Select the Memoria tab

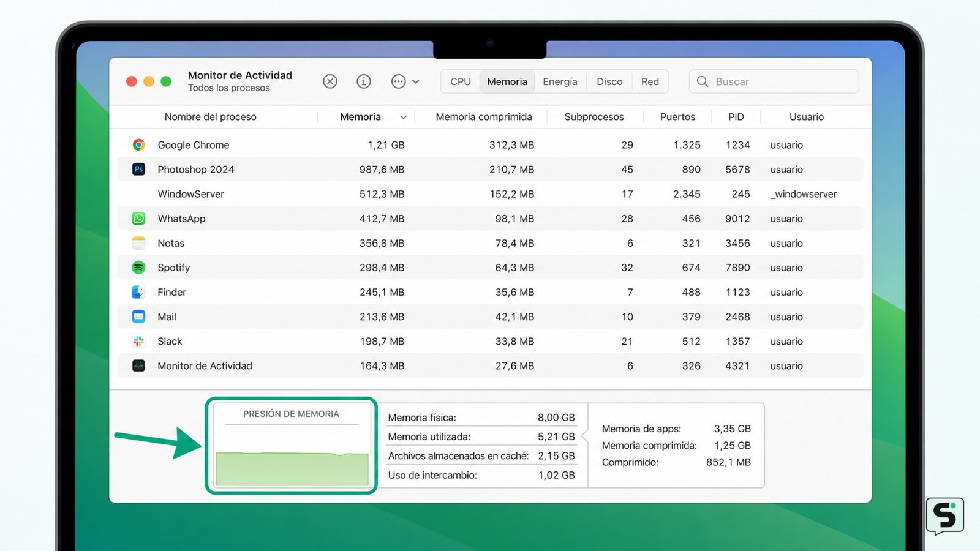[507, 81]
